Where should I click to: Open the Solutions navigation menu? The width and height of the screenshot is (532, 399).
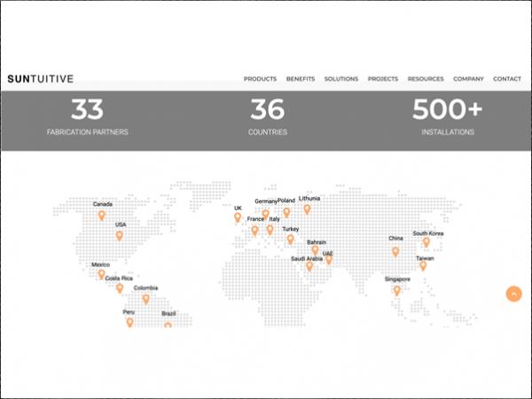coord(341,79)
